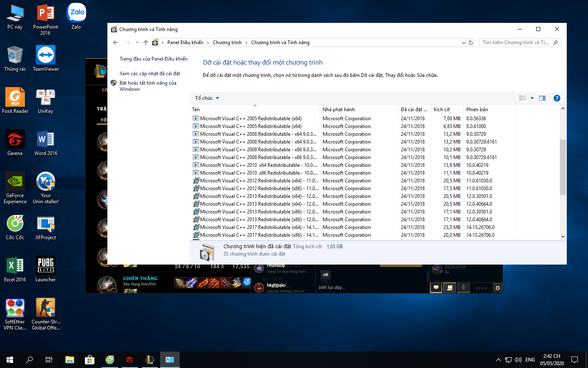
Task: Open XFProject desktop shortcut
Action: [46, 227]
